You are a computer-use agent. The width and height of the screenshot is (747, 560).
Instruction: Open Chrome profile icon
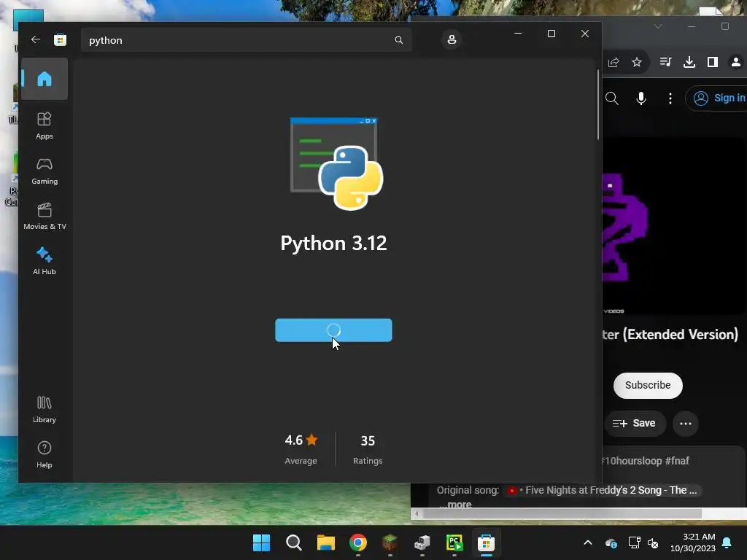click(x=735, y=62)
